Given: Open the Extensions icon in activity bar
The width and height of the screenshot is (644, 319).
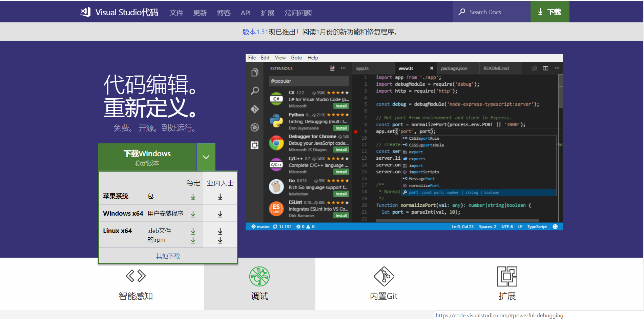Looking at the screenshot, I should coord(255,145).
